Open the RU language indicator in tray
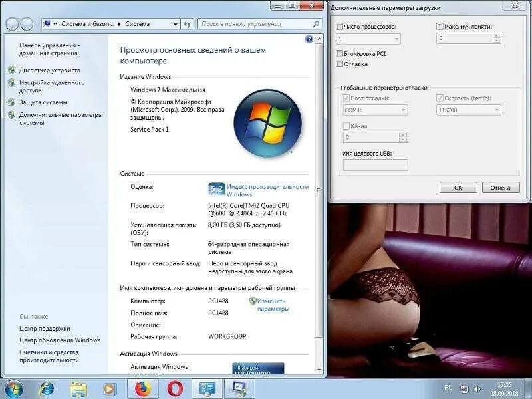This screenshot has height=399, width=532. [x=448, y=388]
